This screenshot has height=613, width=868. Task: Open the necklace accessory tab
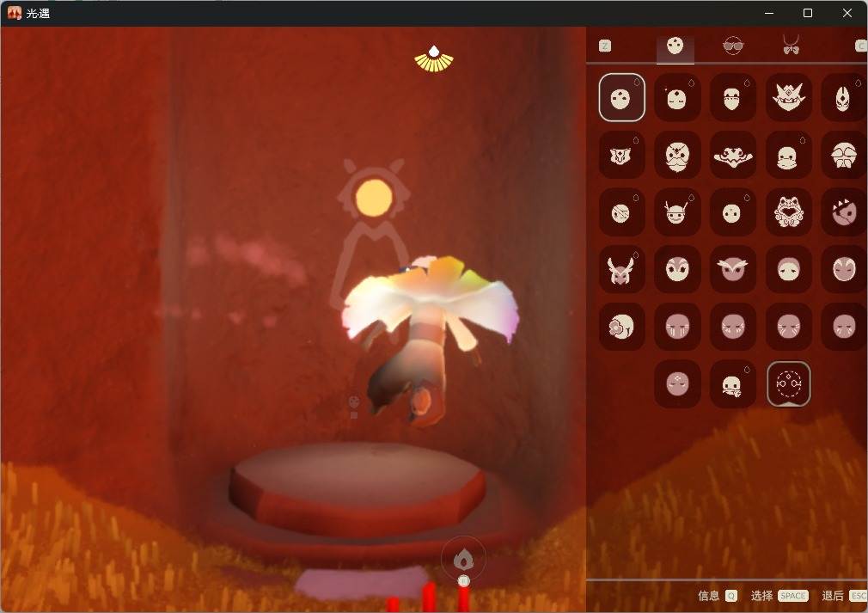[x=791, y=46]
